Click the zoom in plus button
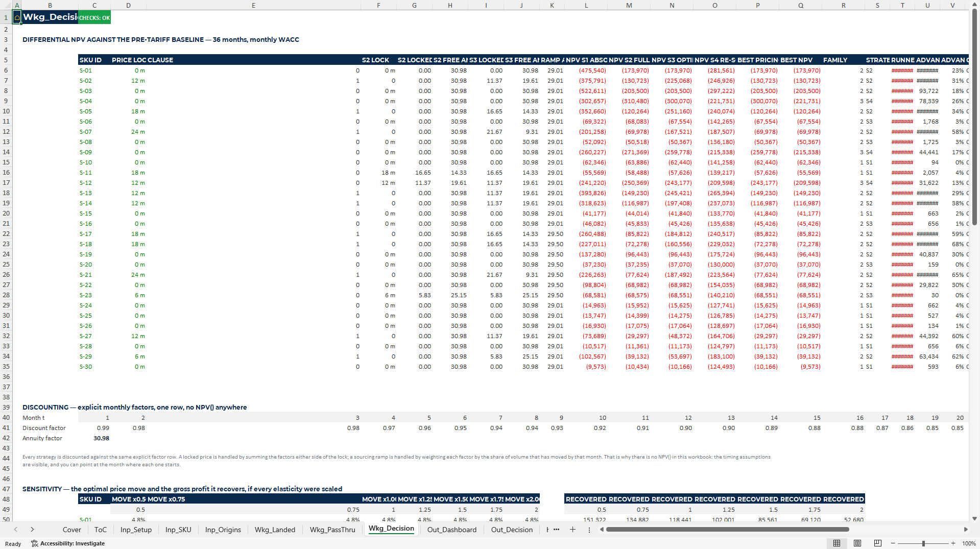Screen dimensions: 980x549 click(x=953, y=543)
